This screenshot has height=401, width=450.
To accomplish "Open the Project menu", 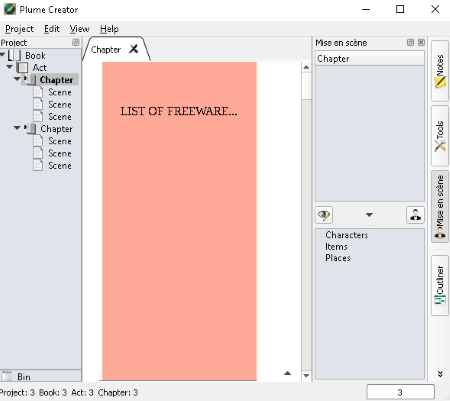I will pos(19,29).
